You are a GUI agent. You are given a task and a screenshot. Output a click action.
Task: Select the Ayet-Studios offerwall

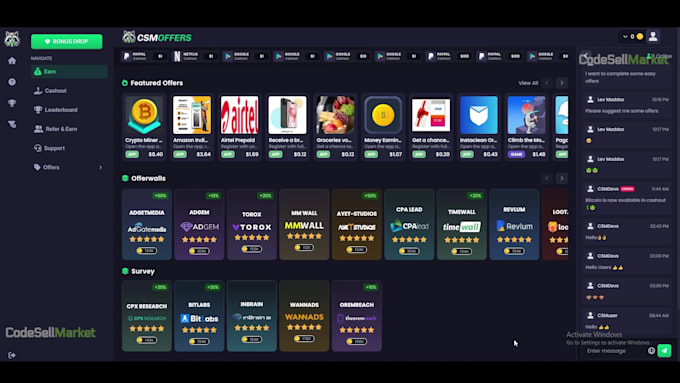tap(357, 224)
